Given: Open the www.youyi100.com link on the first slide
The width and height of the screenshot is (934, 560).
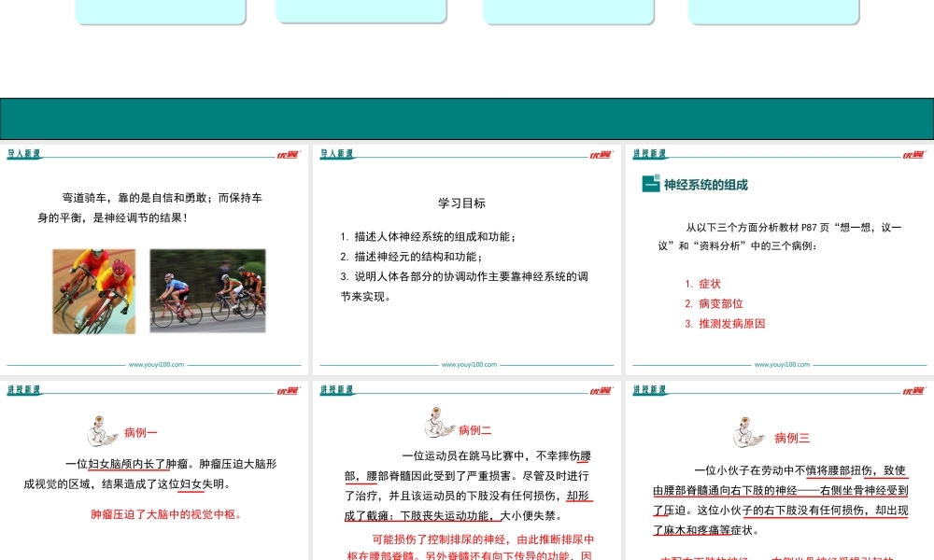Looking at the screenshot, I should click(x=155, y=364).
